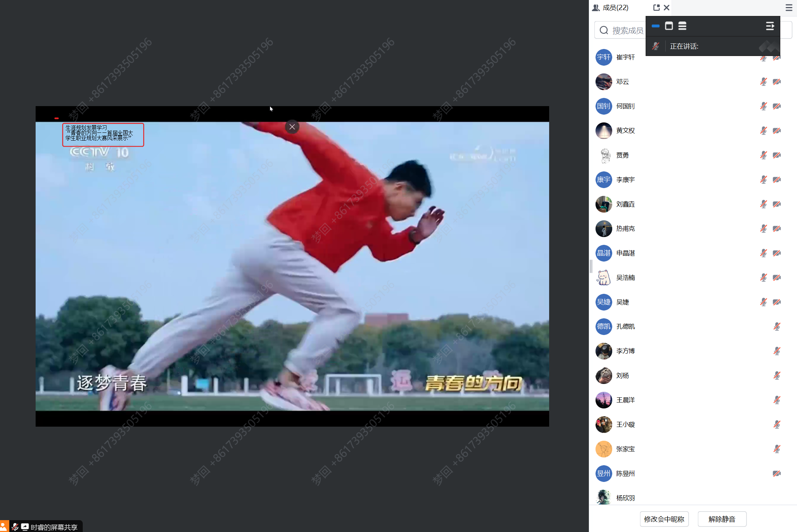Pop out the members panel
The height and width of the screenshot is (532, 797).
click(656, 7)
